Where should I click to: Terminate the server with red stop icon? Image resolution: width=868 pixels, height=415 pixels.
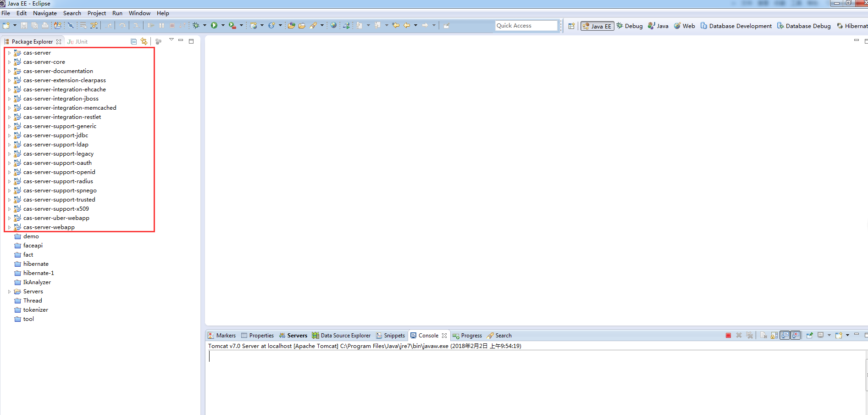tap(728, 335)
